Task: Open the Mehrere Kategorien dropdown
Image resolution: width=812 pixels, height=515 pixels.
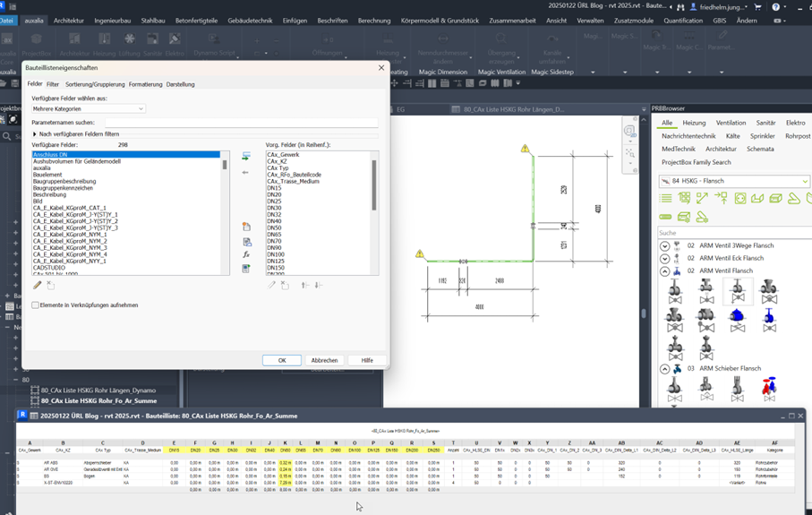Action: point(88,109)
